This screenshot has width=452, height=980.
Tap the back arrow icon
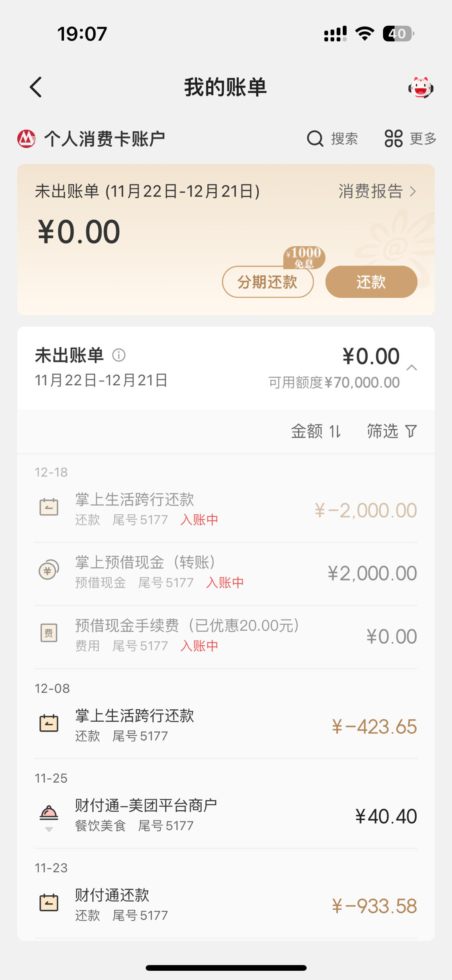[x=36, y=87]
